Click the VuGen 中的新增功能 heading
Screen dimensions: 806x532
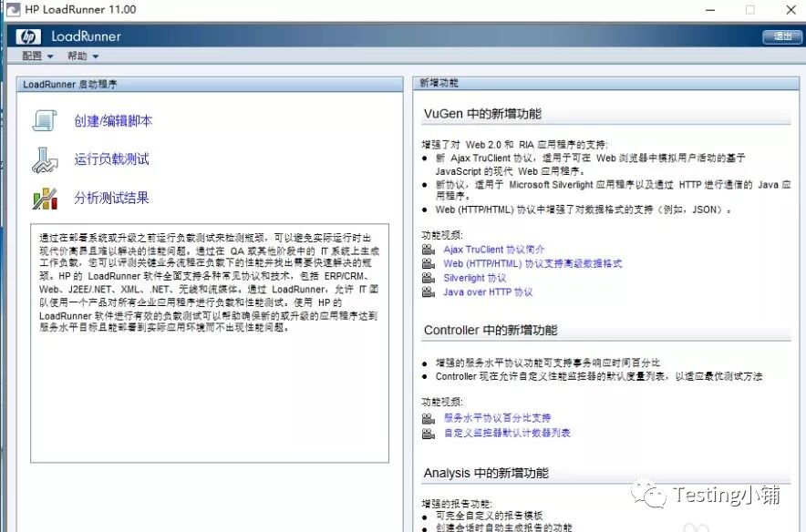482,114
